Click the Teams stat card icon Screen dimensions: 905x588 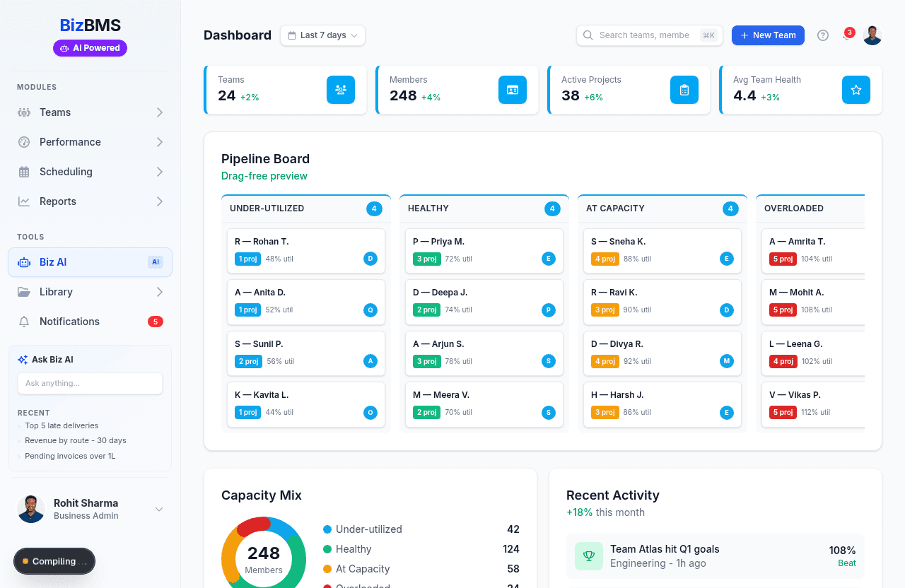[x=340, y=90]
